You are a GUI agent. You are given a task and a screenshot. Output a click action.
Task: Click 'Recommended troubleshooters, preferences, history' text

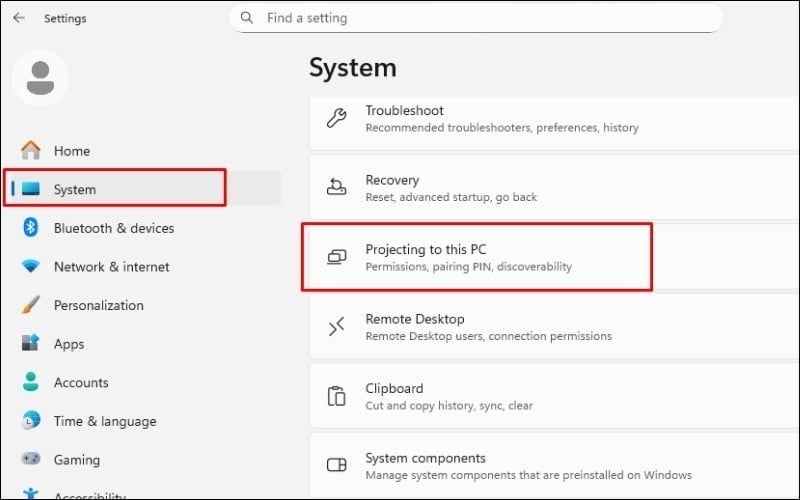tap(502, 128)
